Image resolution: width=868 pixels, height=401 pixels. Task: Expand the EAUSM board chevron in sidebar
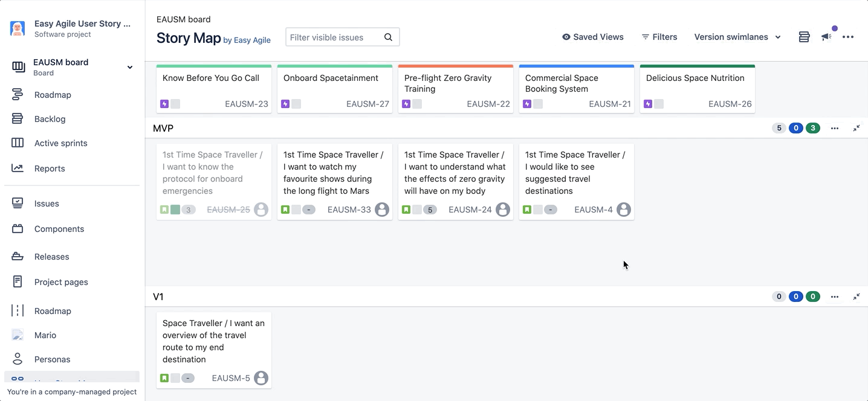click(x=129, y=67)
